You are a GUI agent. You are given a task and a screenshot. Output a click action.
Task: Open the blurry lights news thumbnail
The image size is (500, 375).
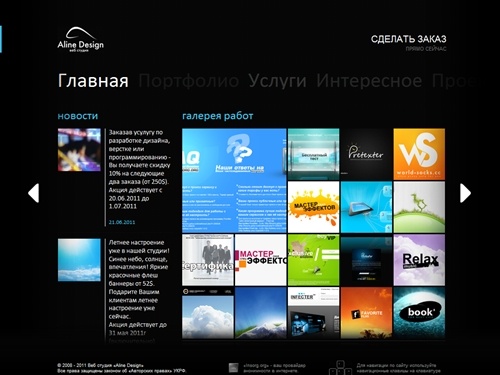[x=79, y=150]
